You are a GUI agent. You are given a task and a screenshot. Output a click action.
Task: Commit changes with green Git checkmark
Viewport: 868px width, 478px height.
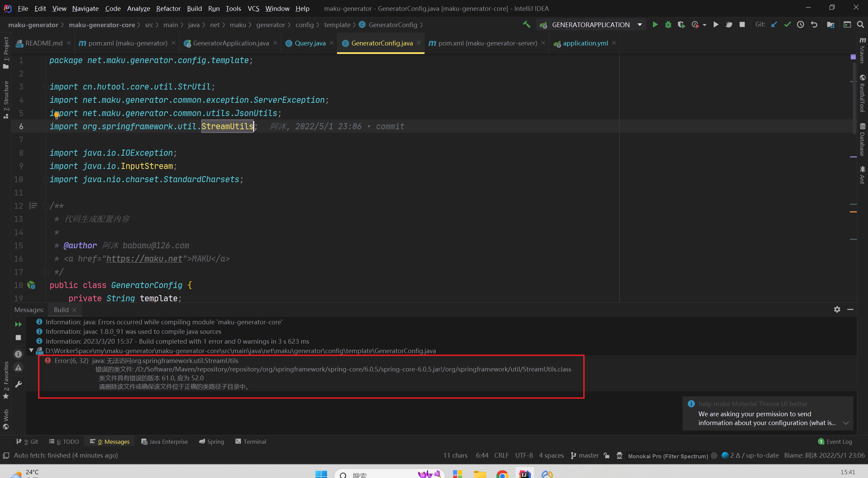(787, 24)
